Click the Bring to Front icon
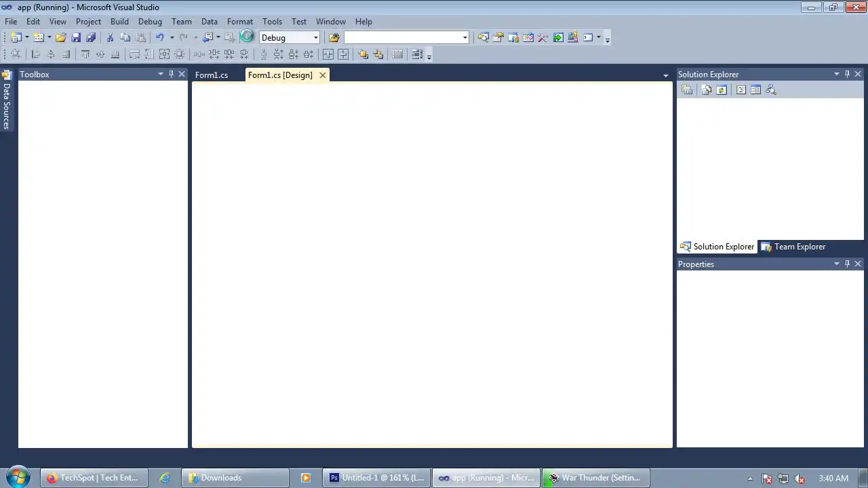The image size is (868, 488). point(363,54)
